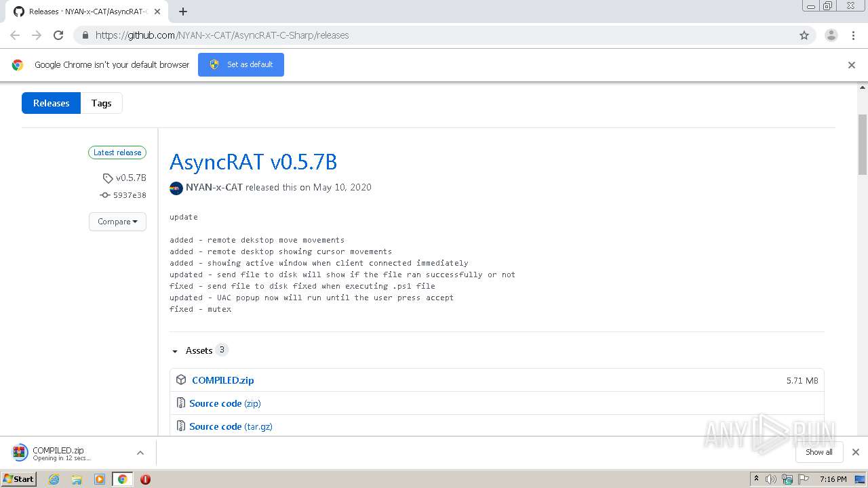The height and width of the screenshot is (488, 868).
Task: Click the Action Center flag icon
Action: pos(803,479)
